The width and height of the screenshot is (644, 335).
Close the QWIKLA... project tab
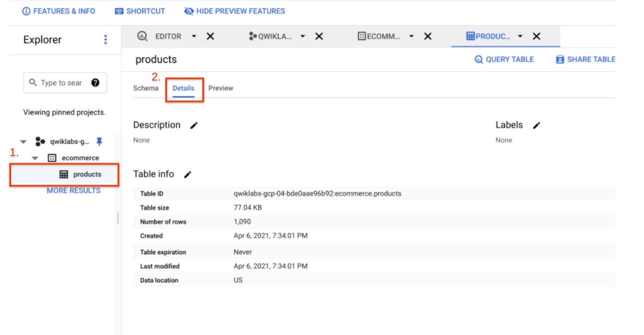pos(319,36)
